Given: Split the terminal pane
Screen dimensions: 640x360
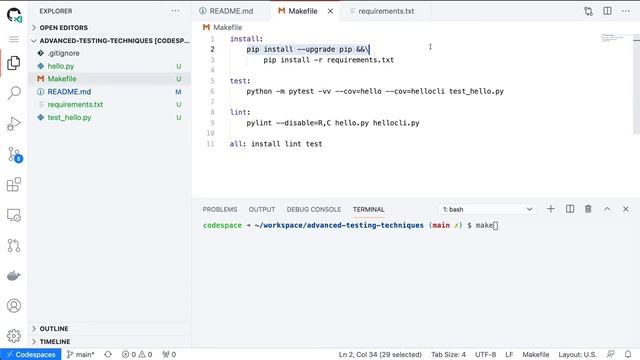Looking at the screenshot, I should pos(570,209).
